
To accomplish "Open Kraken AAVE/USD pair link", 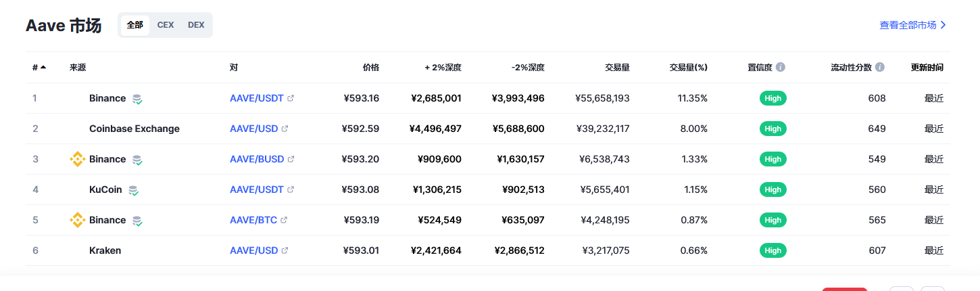I will (x=254, y=250).
